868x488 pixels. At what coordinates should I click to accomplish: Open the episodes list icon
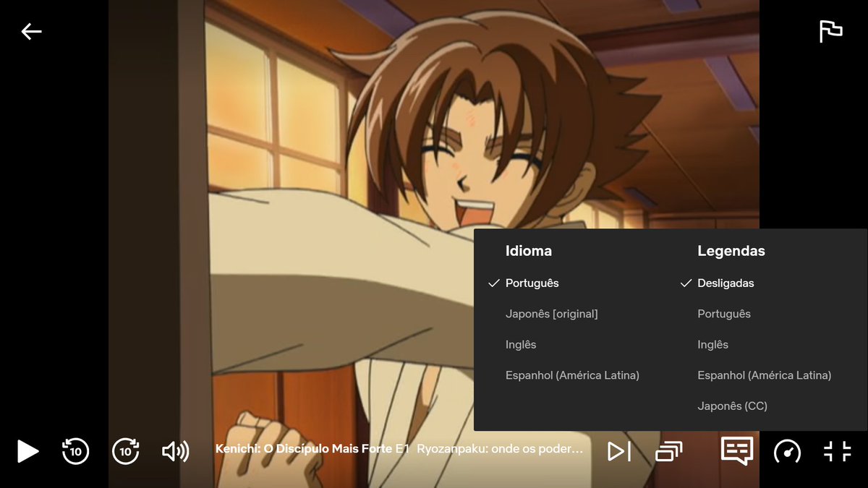point(668,452)
